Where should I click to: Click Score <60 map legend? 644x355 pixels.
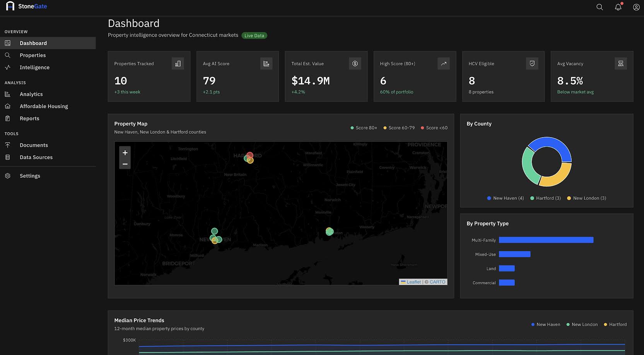(x=434, y=128)
